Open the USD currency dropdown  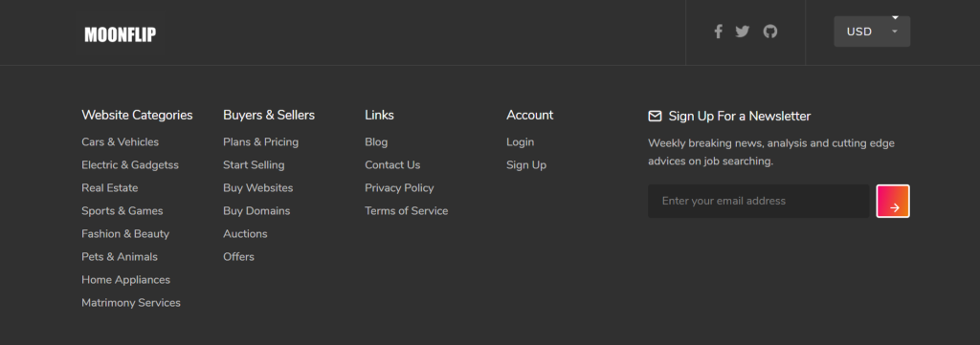click(872, 32)
